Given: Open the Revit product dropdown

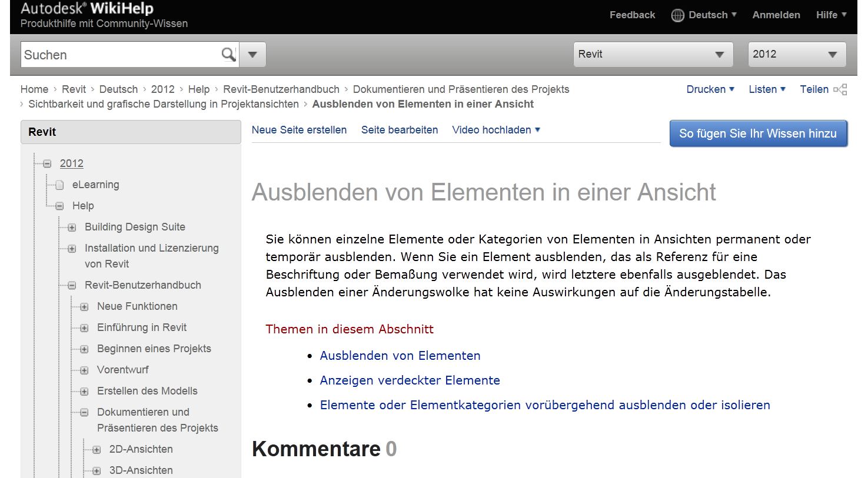Looking at the screenshot, I should 653,55.
